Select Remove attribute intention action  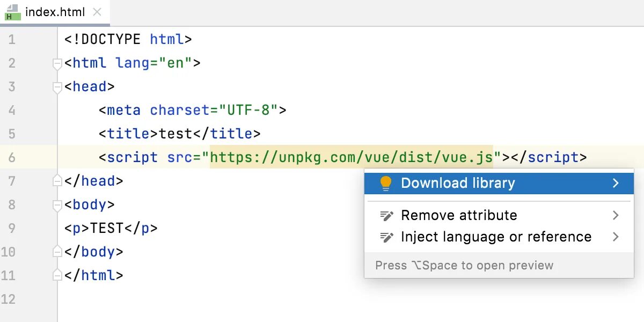point(459,216)
